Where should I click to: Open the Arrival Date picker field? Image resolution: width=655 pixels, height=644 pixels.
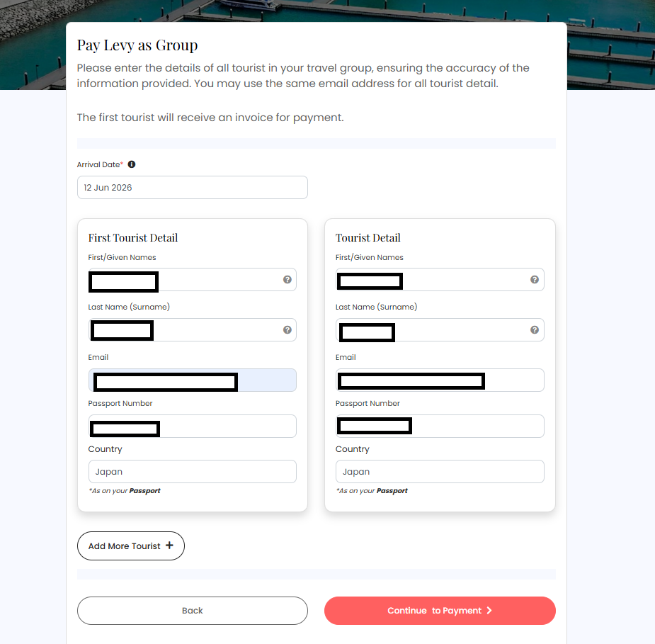[193, 187]
